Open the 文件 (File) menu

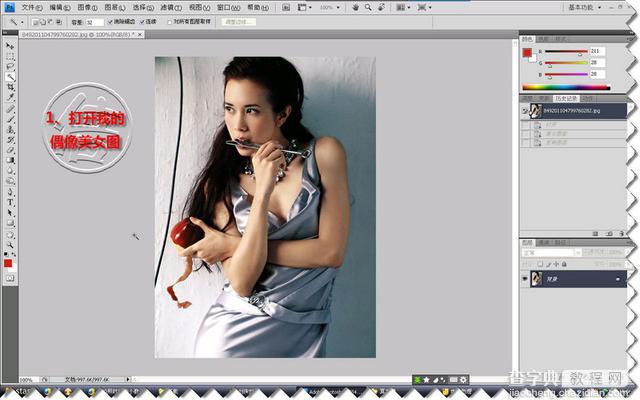31,7
